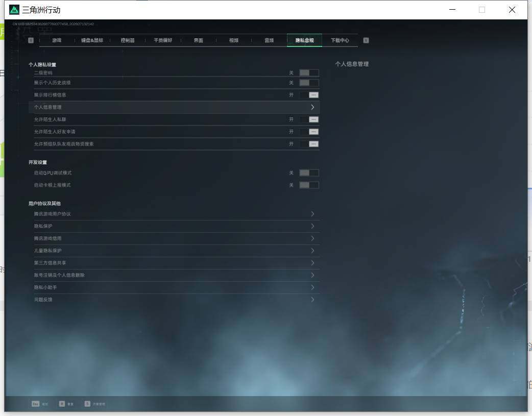532x416 pixels.
Task: Click the 三角洲行动 app logo in the title bar
Action: click(14, 10)
